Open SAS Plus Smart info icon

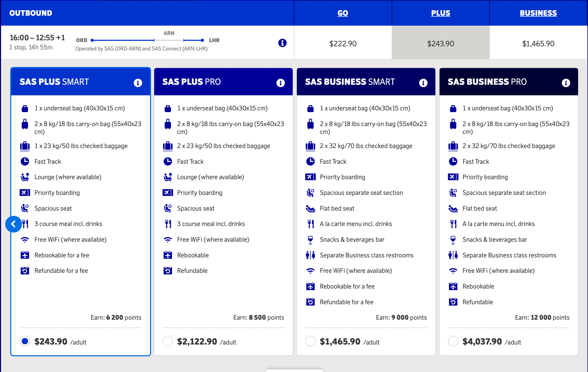(x=138, y=83)
